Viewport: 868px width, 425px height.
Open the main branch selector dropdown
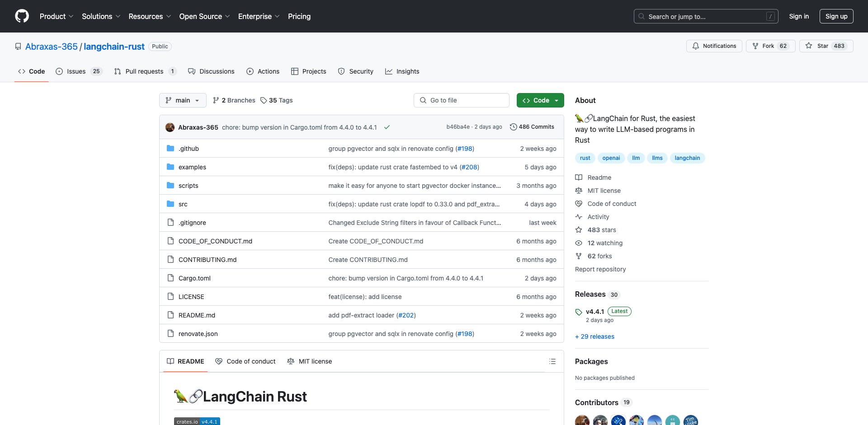[183, 100]
